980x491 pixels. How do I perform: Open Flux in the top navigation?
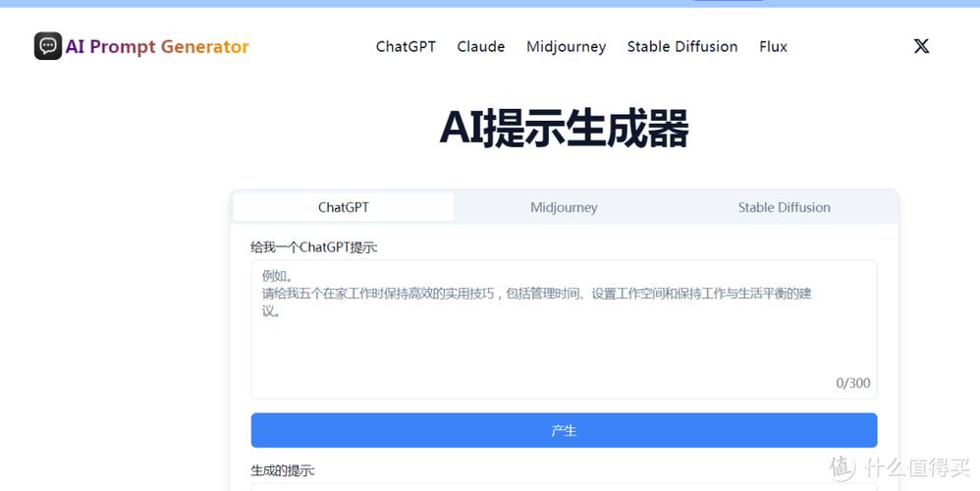click(x=773, y=47)
